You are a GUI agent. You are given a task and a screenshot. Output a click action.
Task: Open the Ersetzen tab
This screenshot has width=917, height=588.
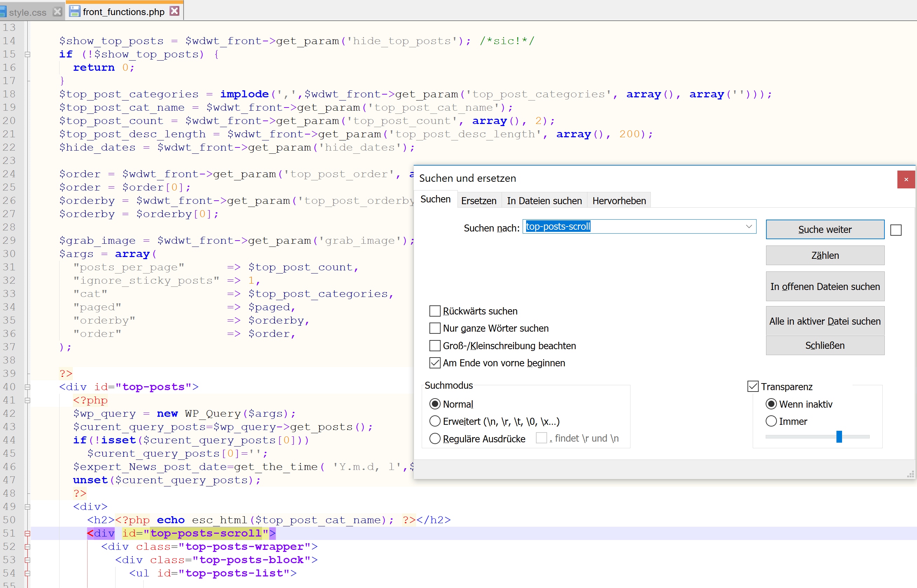click(x=478, y=201)
